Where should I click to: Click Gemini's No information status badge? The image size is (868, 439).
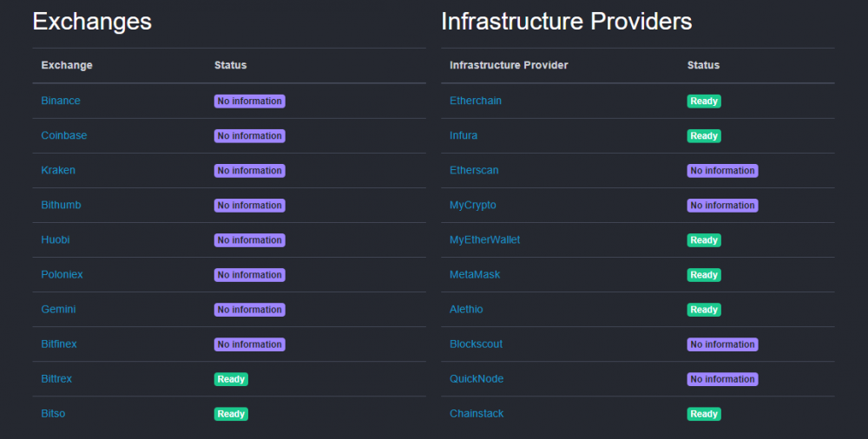point(250,310)
